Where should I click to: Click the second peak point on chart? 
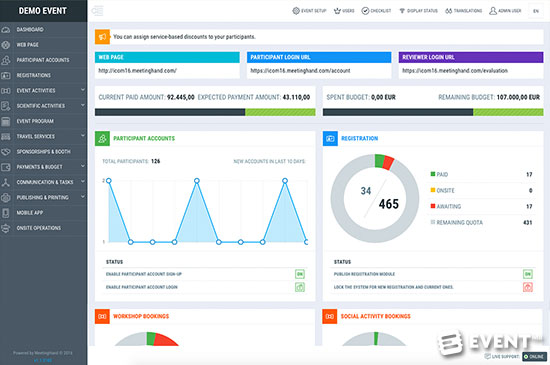[x=197, y=181]
